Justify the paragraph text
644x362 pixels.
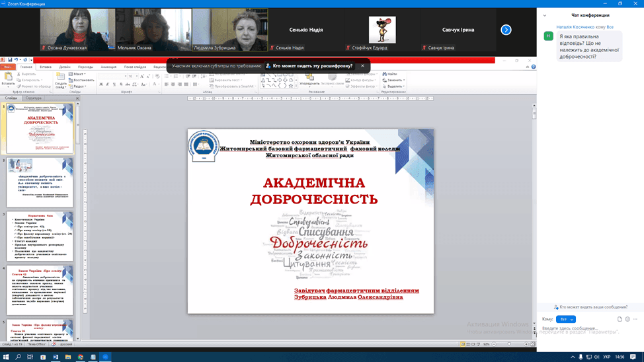pyautogui.click(x=186, y=84)
